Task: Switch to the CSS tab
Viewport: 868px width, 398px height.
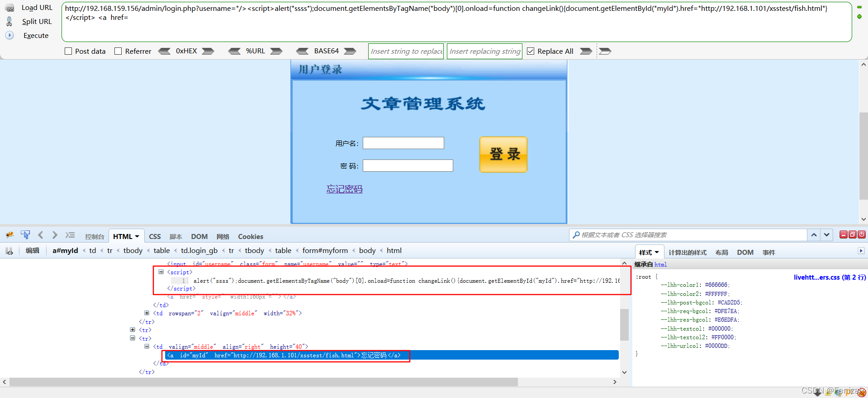Action: 155,237
